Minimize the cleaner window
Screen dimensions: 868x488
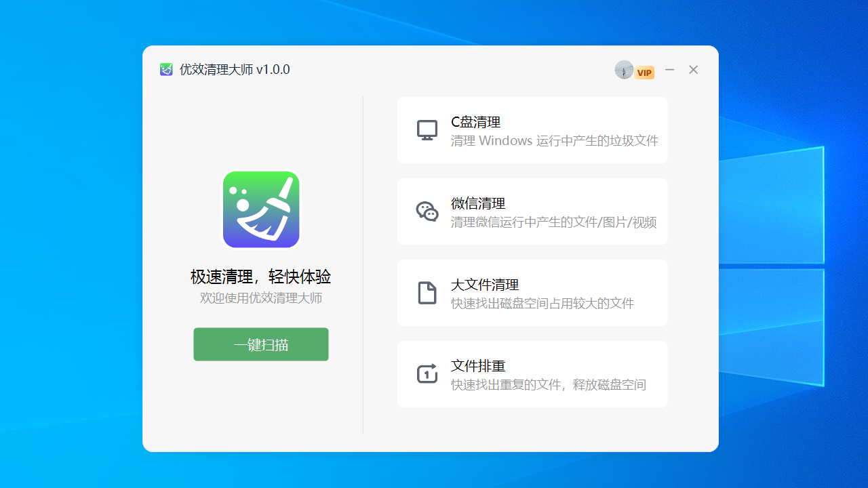pyautogui.click(x=669, y=69)
